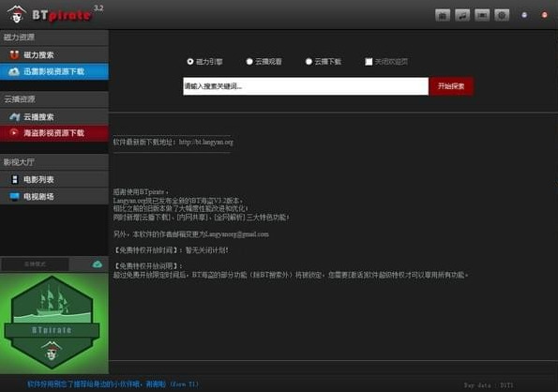Select 迅雷影视资源下载 in the sidebar
Image resolution: width=558 pixels, height=392 pixels.
(x=54, y=71)
